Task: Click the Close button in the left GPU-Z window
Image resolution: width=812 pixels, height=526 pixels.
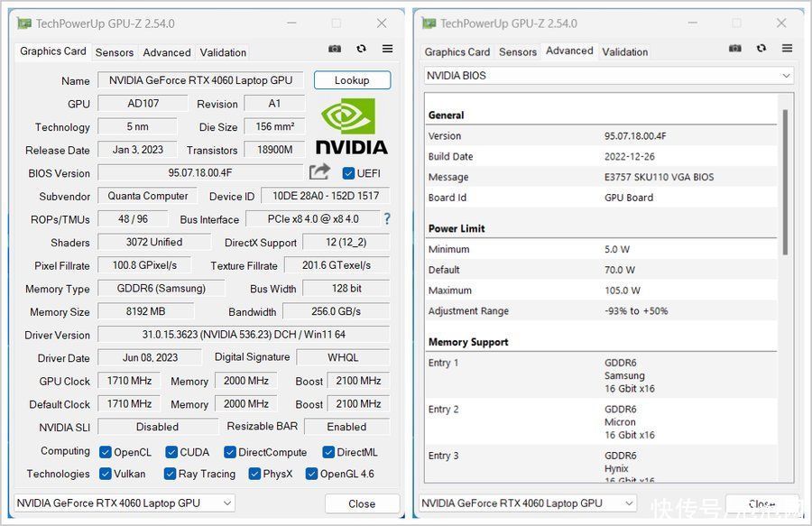Action: (362, 503)
